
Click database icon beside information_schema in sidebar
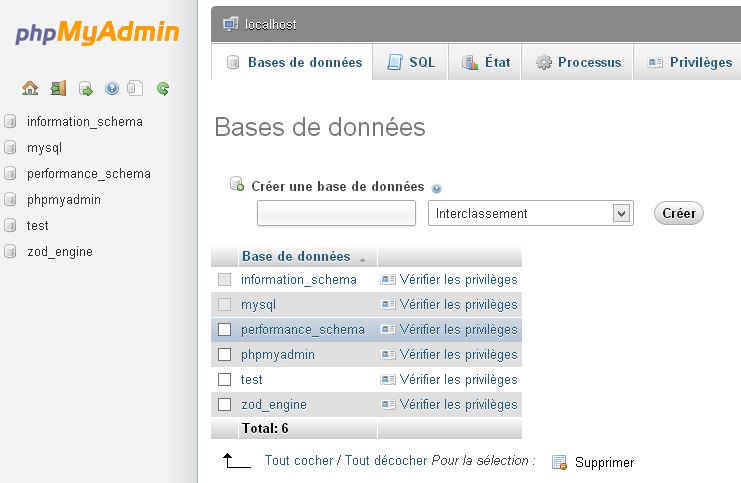tap(10, 121)
